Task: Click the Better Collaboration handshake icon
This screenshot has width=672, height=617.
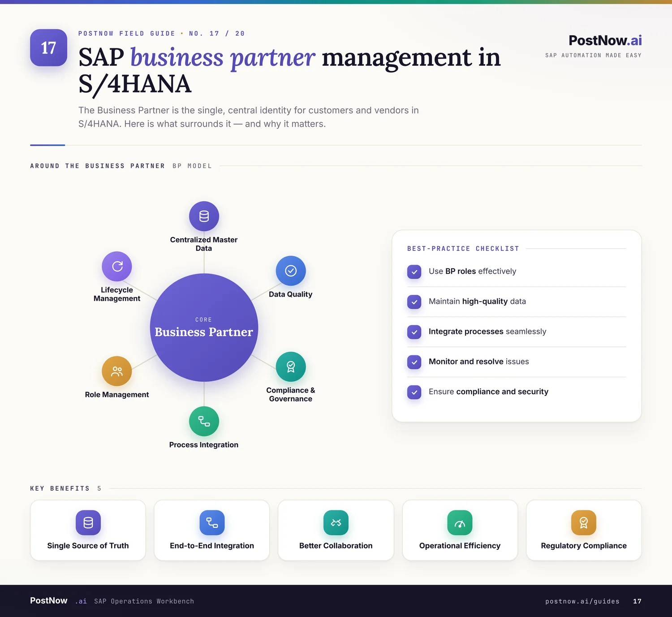Action: (336, 522)
